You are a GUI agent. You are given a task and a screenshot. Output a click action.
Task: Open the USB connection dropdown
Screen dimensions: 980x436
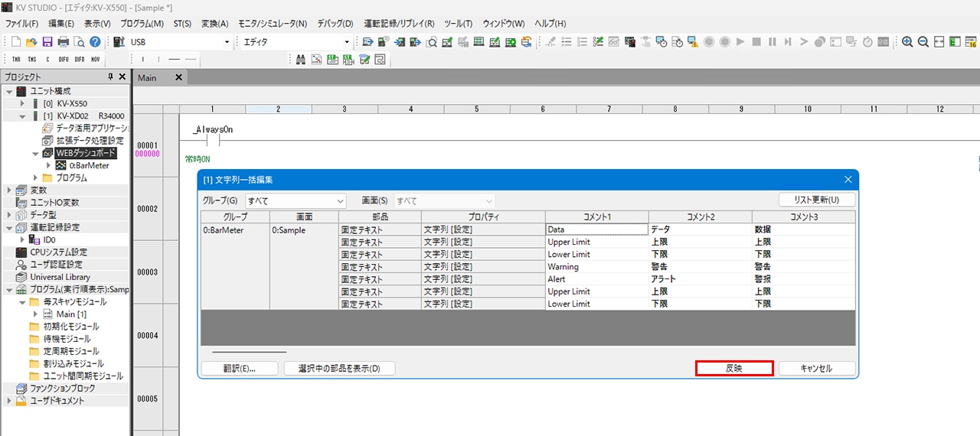(x=227, y=42)
